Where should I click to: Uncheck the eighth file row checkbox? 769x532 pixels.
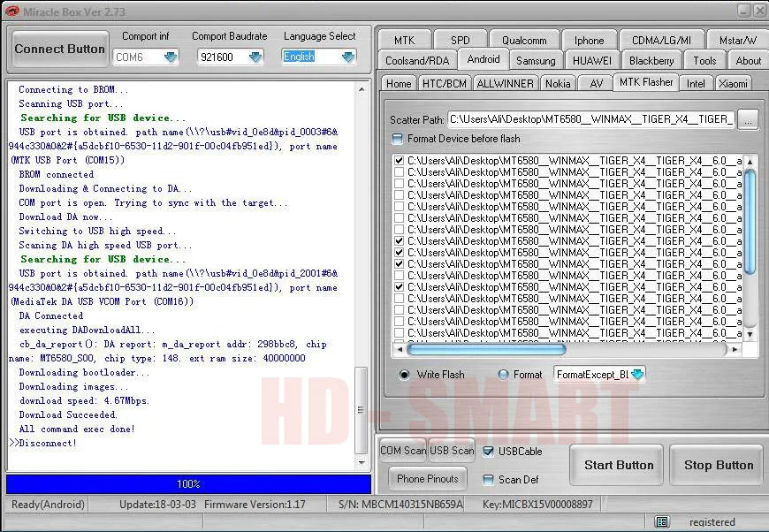pos(400,240)
